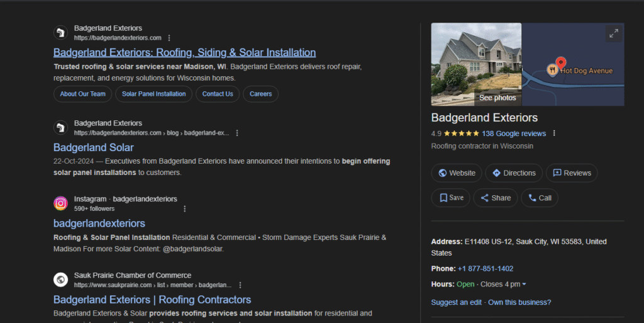The height and width of the screenshot is (323, 644).
Task: Click the 590+ followers text
Action: [94, 209]
